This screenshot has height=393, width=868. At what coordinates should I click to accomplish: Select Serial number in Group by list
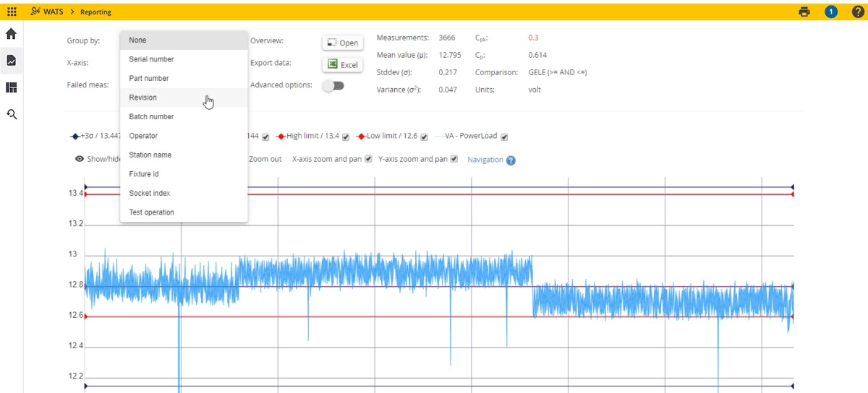click(x=184, y=59)
